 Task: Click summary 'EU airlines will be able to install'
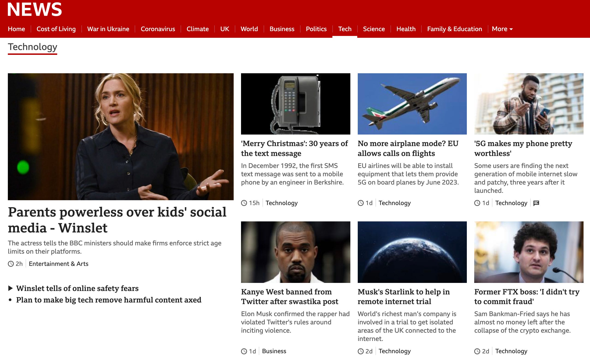click(408, 174)
